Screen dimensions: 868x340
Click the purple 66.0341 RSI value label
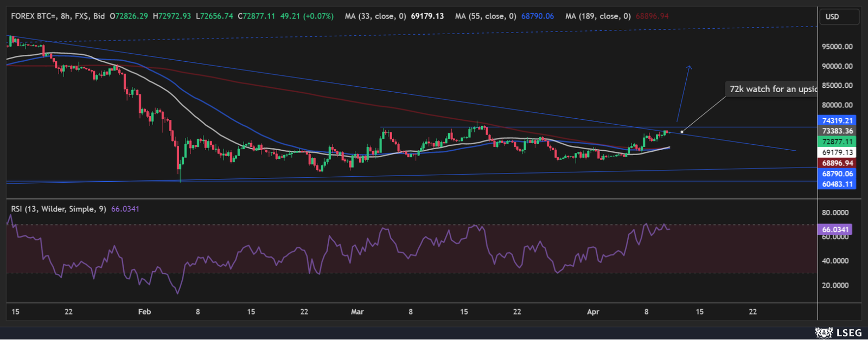834,229
